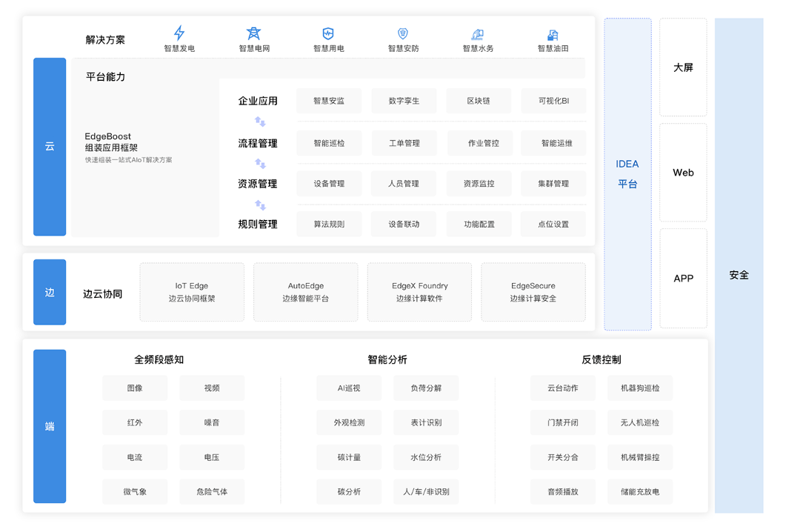The width and height of the screenshot is (786, 532).
Task: Click the 智慧油田 icon
Action: click(x=553, y=35)
